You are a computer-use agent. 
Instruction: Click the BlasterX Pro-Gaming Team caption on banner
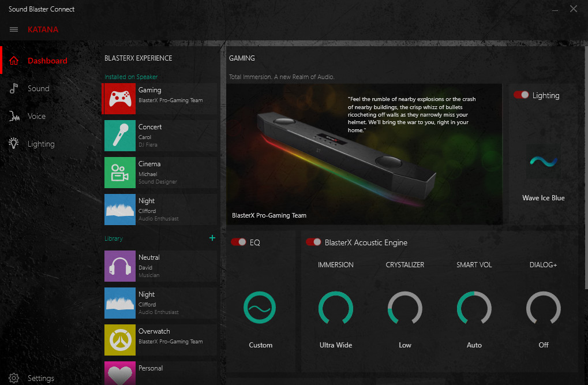(269, 215)
